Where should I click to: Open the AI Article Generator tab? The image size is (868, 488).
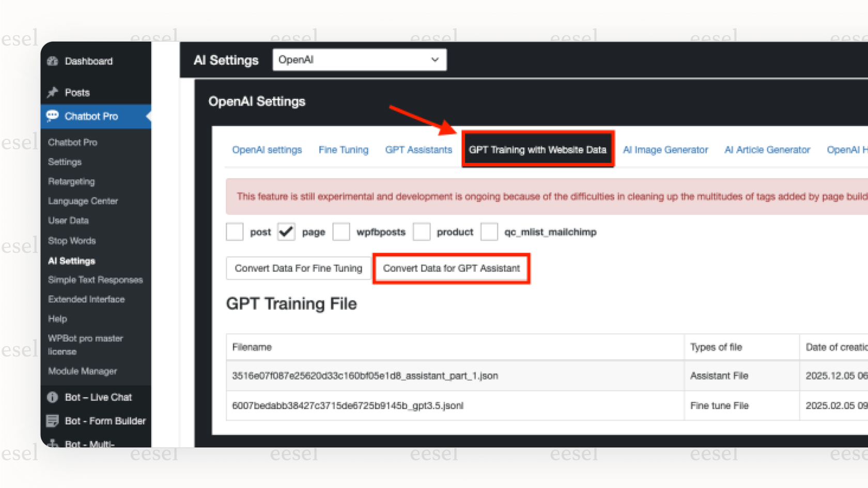[767, 150]
